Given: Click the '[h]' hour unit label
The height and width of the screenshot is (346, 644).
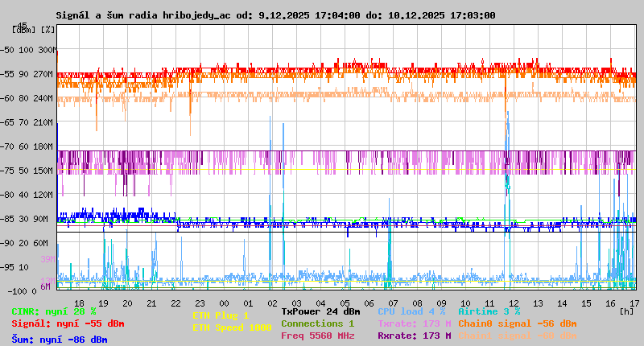Looking at the screenshot, I should tap(627, 311).
